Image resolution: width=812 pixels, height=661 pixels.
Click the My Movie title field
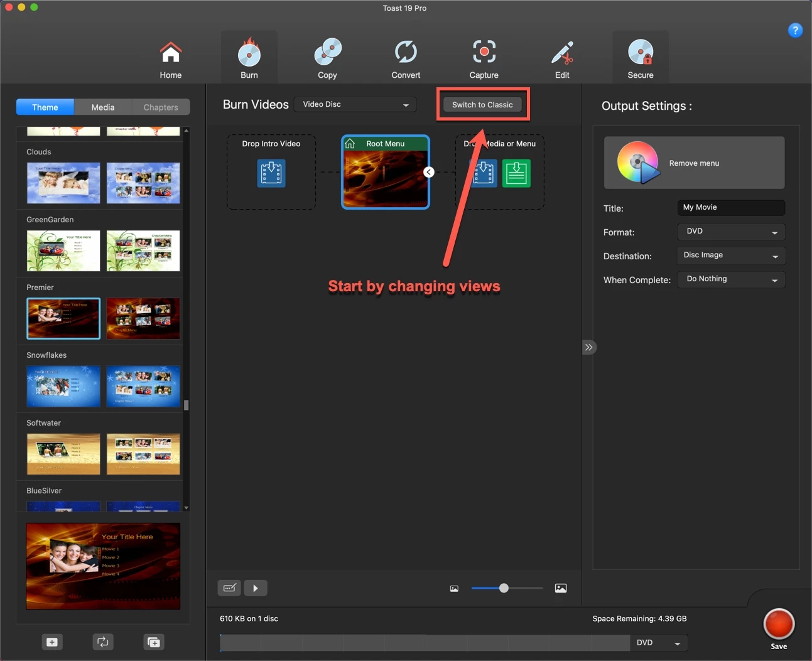(731, 208)
